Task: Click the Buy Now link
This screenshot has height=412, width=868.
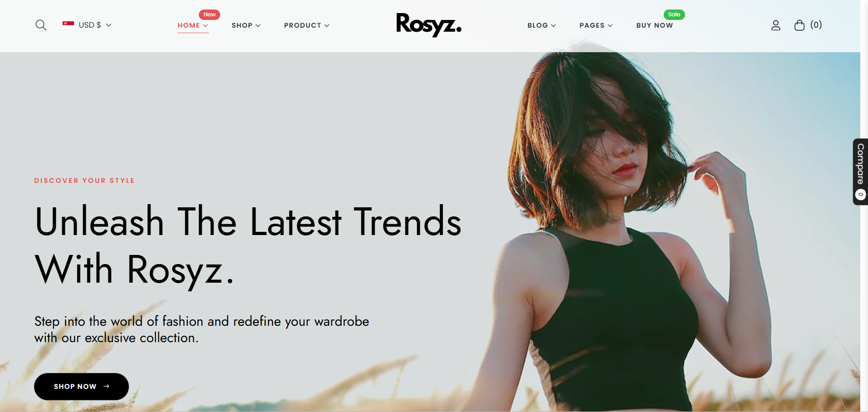Action: [655, 25]
